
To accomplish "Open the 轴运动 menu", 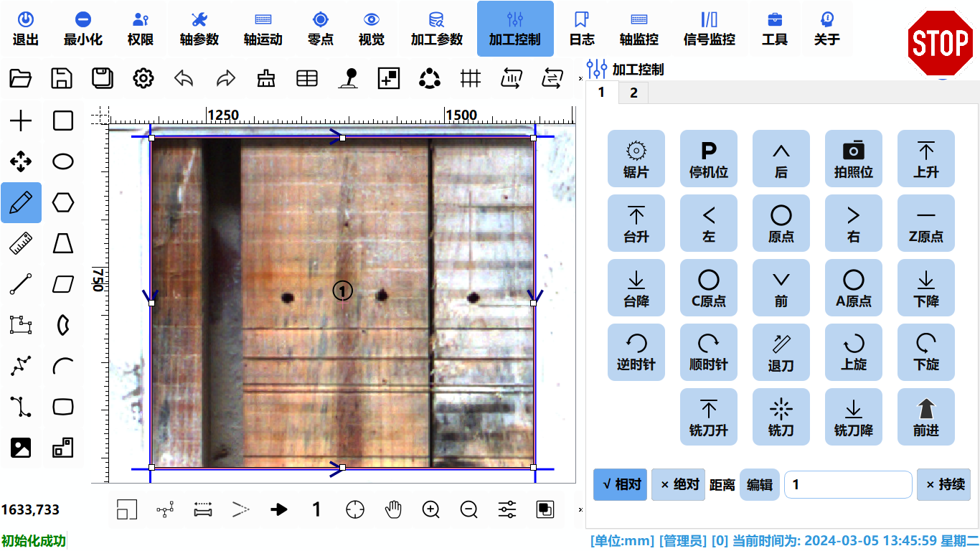I will click(263, 29).
